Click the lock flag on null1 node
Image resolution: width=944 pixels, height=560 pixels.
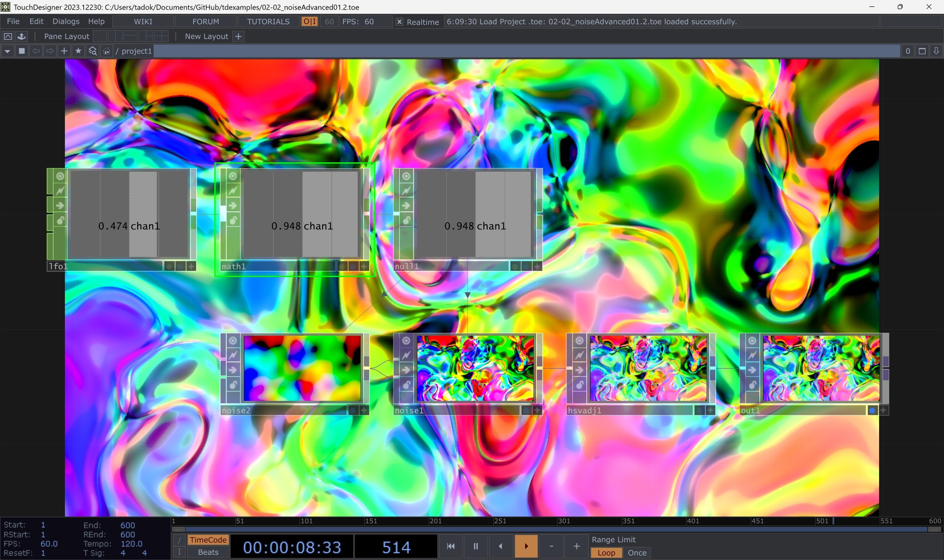pos(406,220)
